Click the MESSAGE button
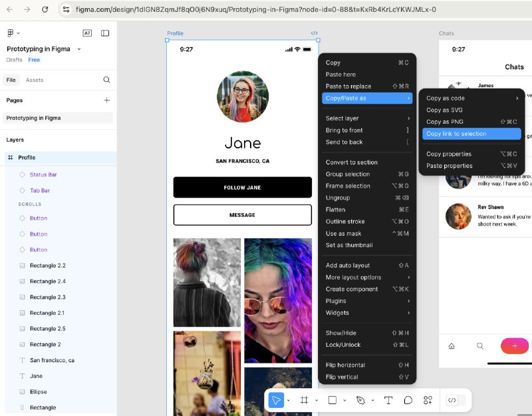 point(242,215)
